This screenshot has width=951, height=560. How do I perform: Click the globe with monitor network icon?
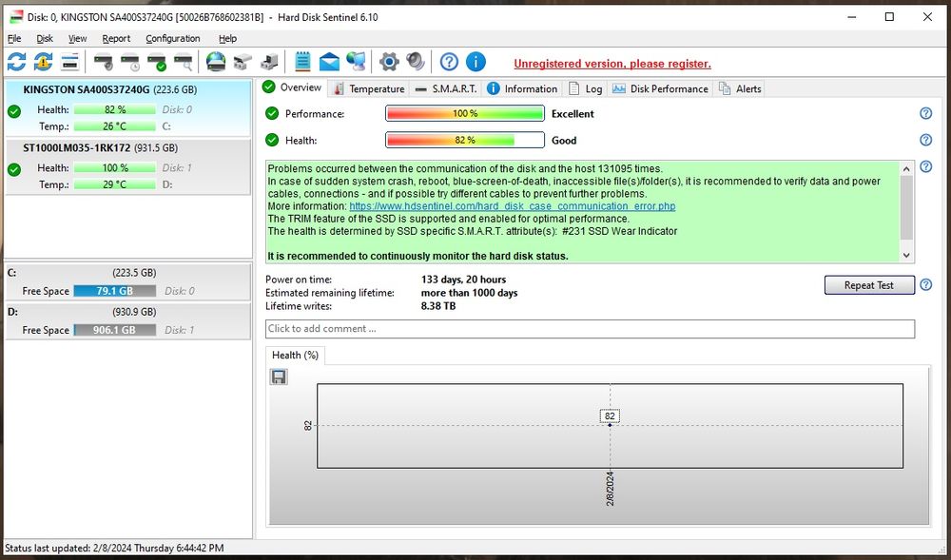click(356, 62)
